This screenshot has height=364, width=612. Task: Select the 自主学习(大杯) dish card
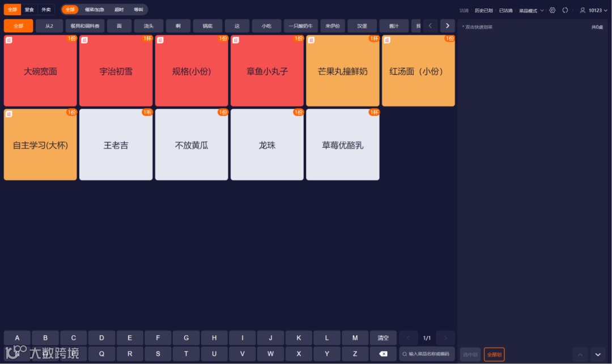(40, 144)
